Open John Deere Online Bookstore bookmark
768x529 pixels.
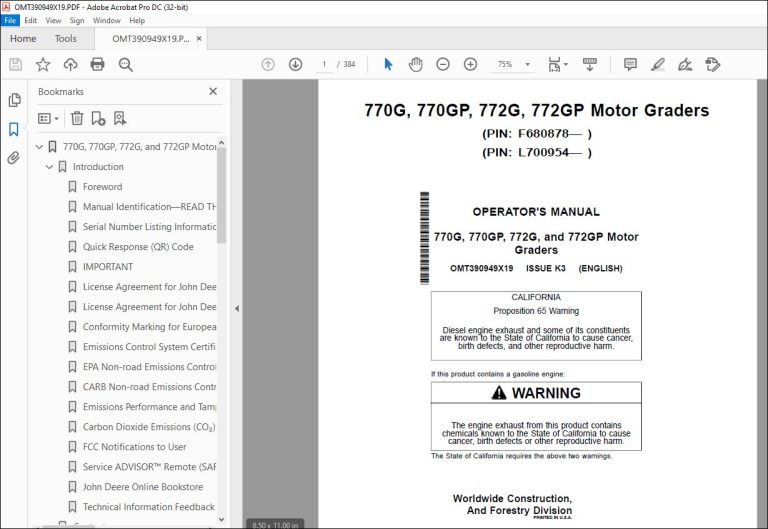click(x=143, y=487)
